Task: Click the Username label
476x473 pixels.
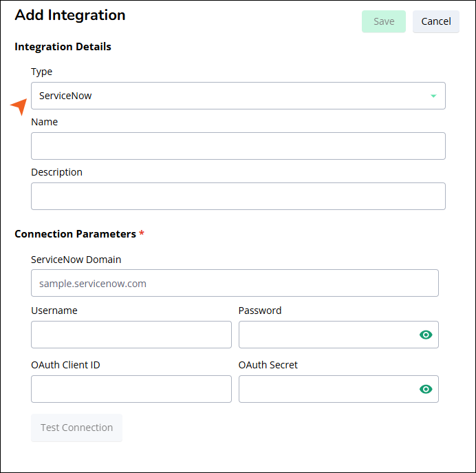Action: (x=54, y=311)
